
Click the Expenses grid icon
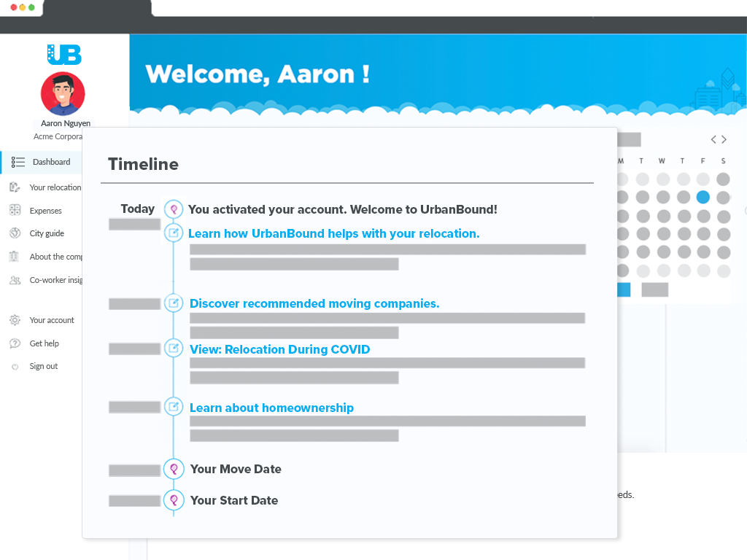[x=15, y=210]
